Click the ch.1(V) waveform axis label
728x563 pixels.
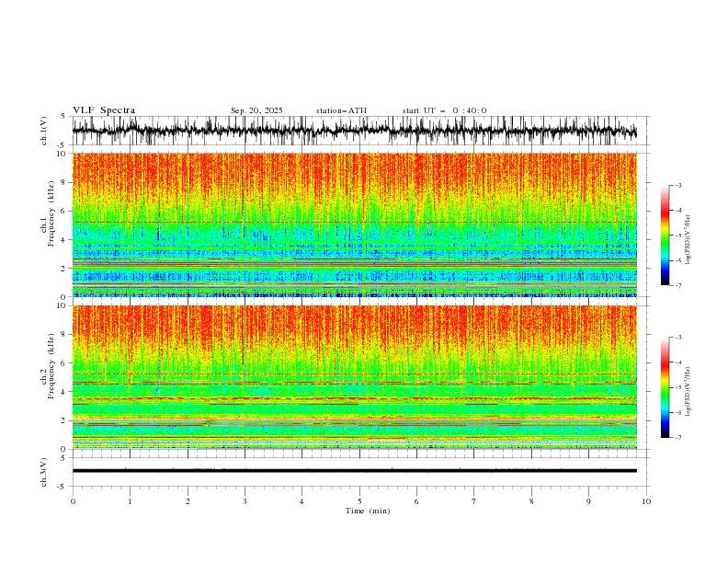44,131
